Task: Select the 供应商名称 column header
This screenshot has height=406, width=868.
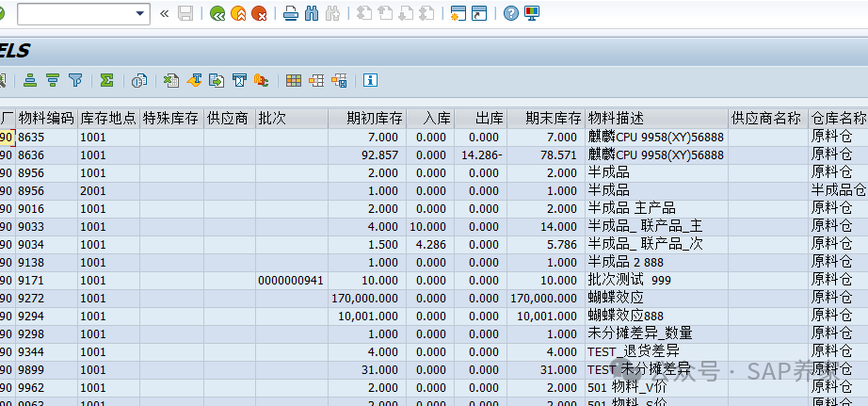Action: coord(768,118)
